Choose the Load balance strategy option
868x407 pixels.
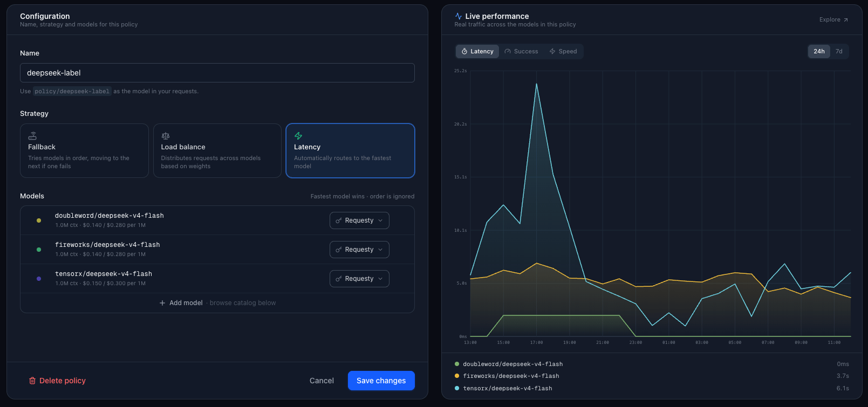217,151
